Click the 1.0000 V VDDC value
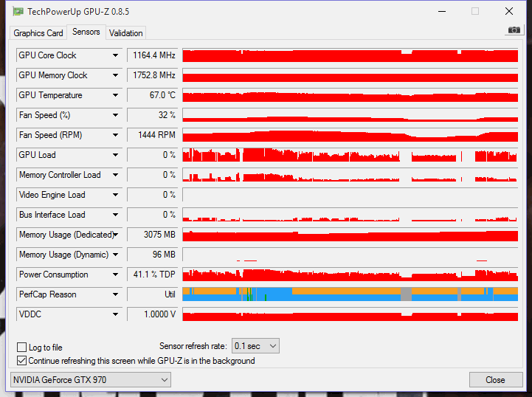Screen dimensions: 532x397 coord(153,314)
